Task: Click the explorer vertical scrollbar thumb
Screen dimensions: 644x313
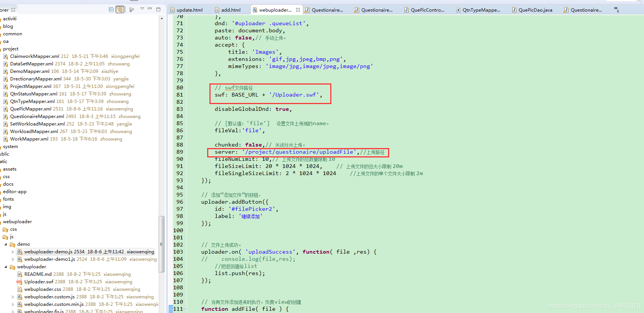Action: pos(161,244)
